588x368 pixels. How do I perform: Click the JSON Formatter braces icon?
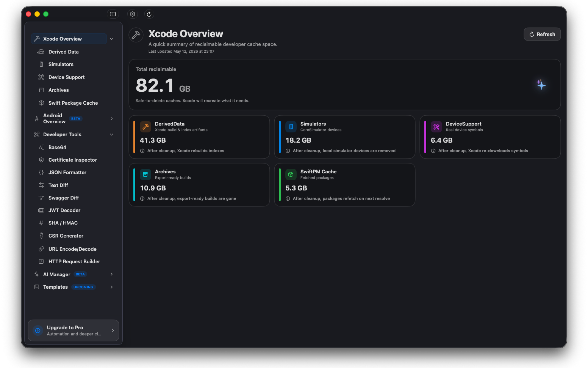[x=41, y=172]
